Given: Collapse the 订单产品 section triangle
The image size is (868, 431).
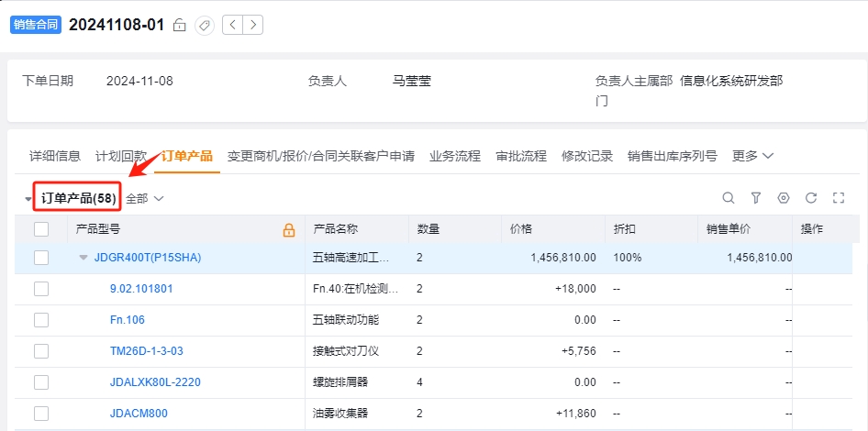Looking at the screenshot, I should tap(28, 199).
